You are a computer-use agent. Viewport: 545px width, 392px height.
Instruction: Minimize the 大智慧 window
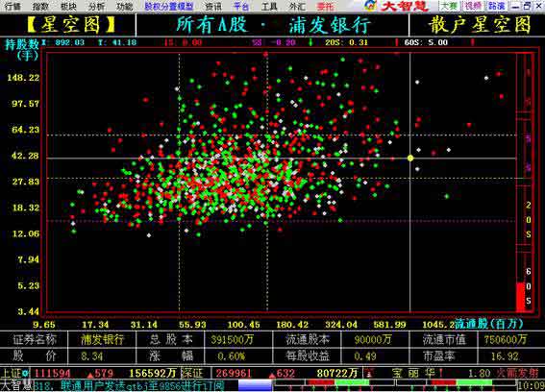pyautogui.click(x=516, y=6)
